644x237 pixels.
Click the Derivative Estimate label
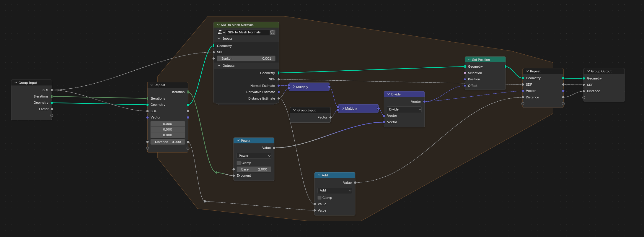pyautogui.click(x=260, y=92)
